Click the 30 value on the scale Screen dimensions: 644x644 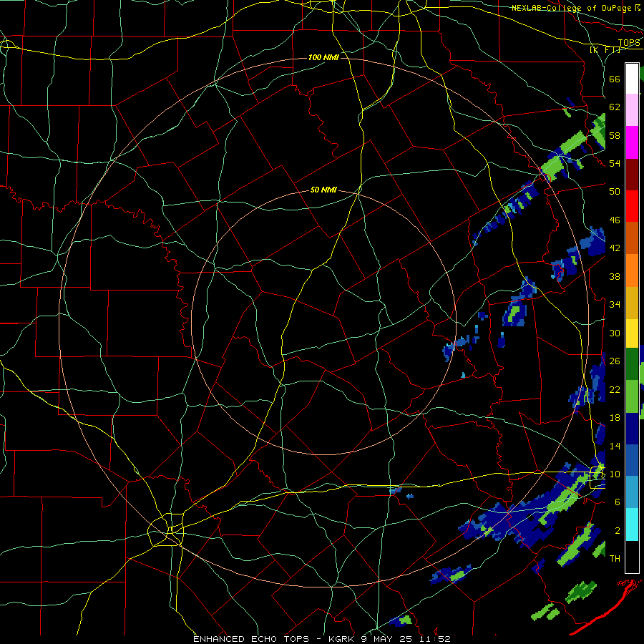[x=615, y=333]
